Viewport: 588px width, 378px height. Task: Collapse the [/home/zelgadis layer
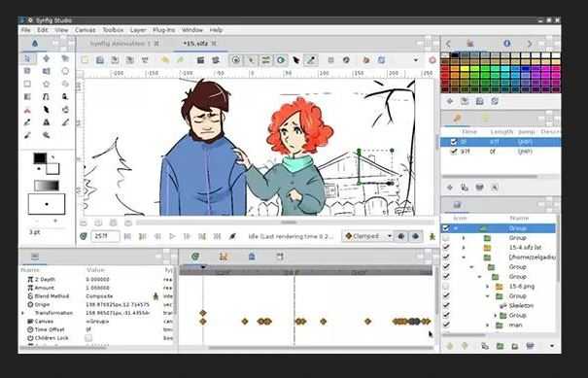[x=464, y=258]
